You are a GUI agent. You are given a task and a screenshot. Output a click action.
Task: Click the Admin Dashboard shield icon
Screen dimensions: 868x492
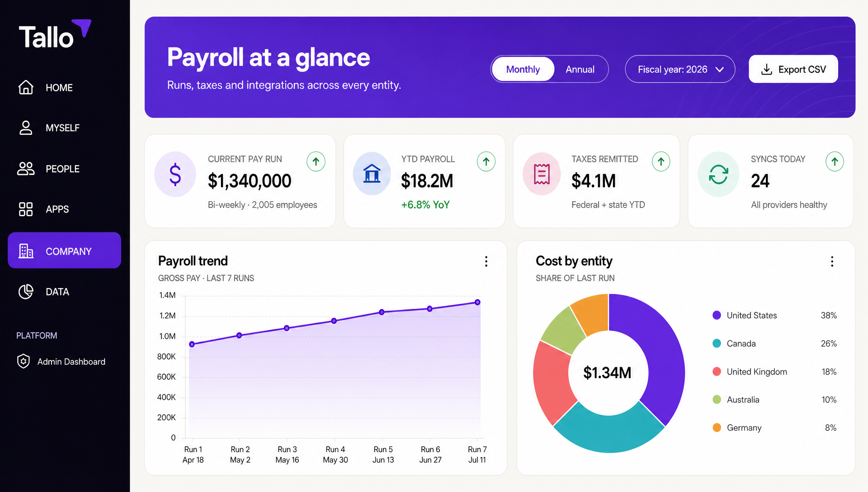point(24,361)
